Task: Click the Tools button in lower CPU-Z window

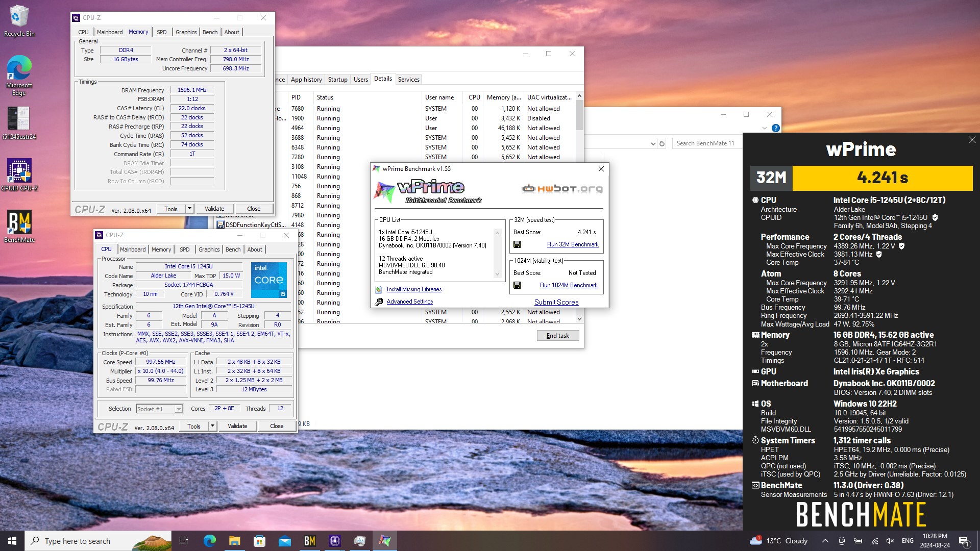Action: 194,426
